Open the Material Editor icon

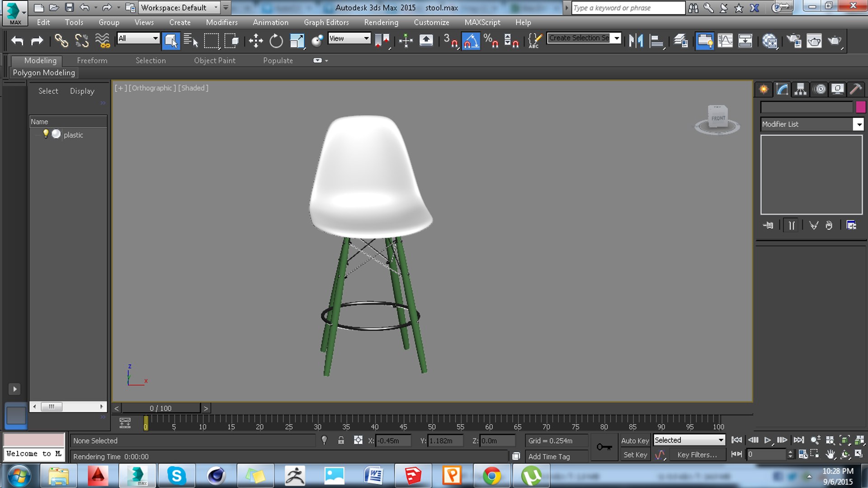coord(769,41)
